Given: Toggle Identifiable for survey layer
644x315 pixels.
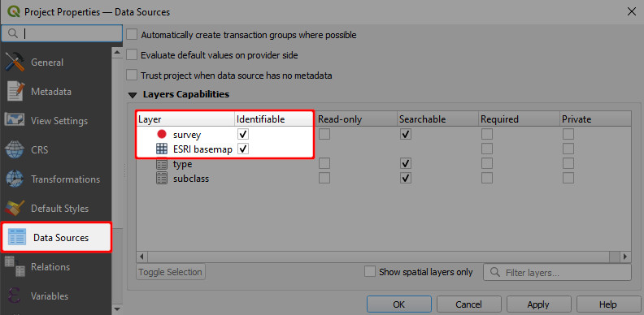Looking at the screenshot, I should click(243, 134).
